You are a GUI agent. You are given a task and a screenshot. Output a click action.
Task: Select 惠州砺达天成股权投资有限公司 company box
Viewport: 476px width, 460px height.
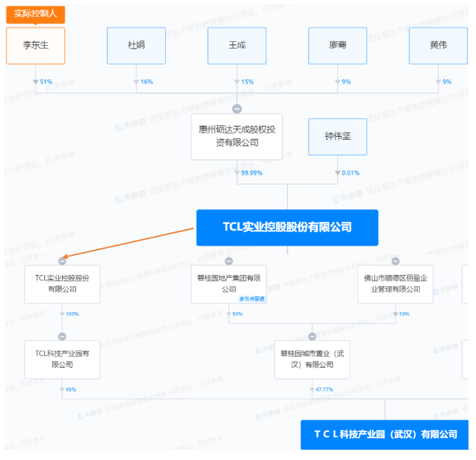click(237, 136)
